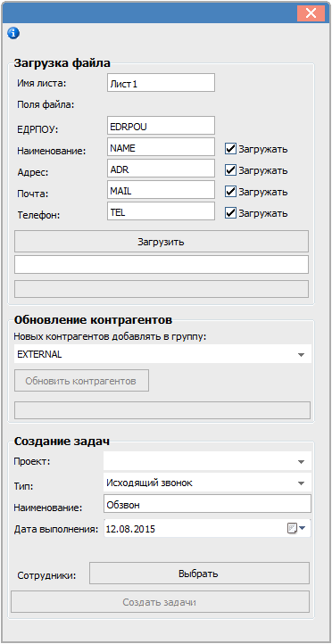Image resolution: width=332 pixels, height=644 pixels.
Task: Focus the EDRPOU input field
Action: [x=161, y=125]
